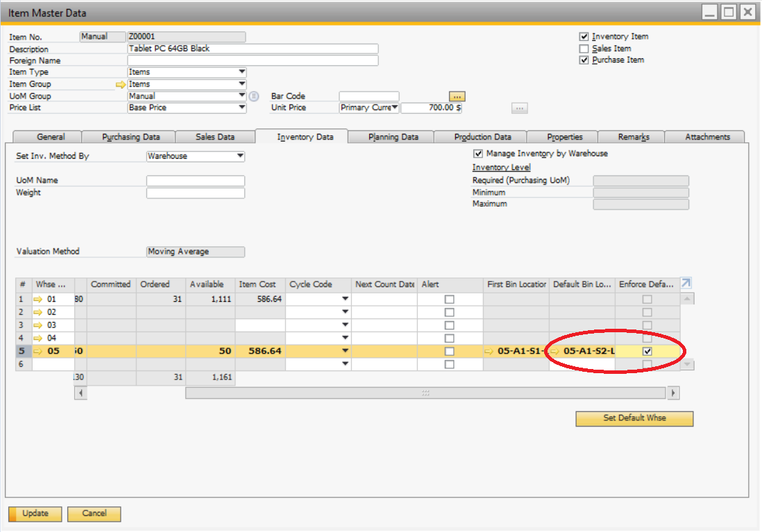Viewport: 762px width, 532px height.
Task: Click horizontal scrollbar left arrow
Action: click(x=81, y=393)
